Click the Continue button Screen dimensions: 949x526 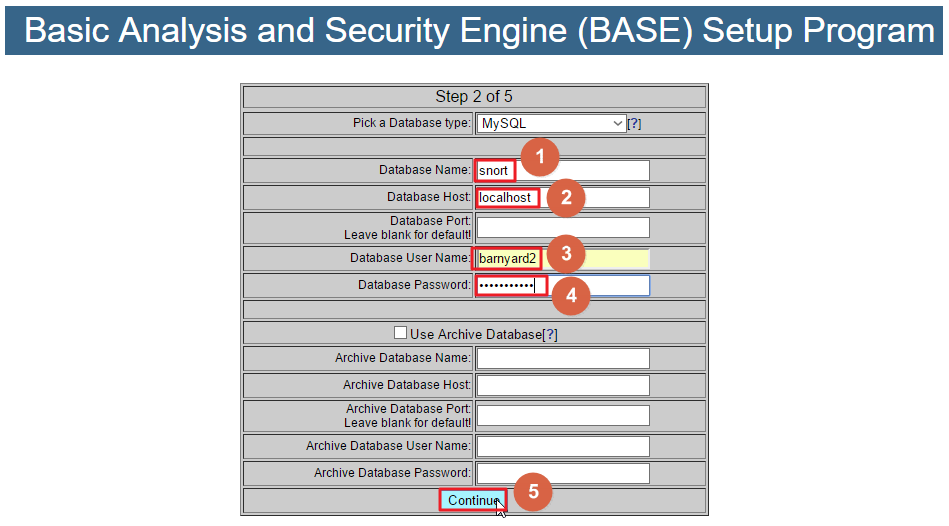click(473, 501)
